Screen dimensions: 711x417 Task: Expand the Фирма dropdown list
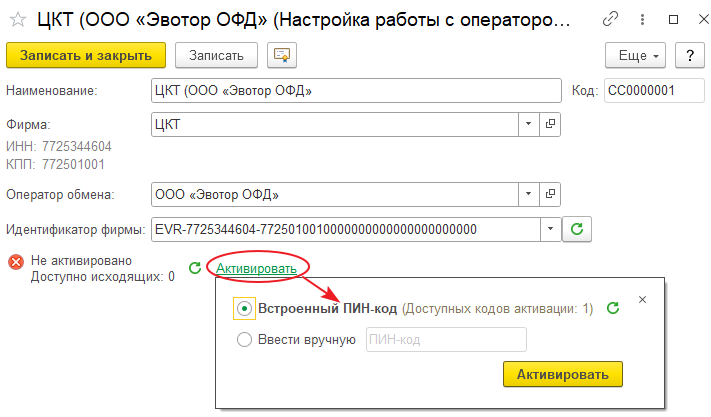(x=527, y=124)
